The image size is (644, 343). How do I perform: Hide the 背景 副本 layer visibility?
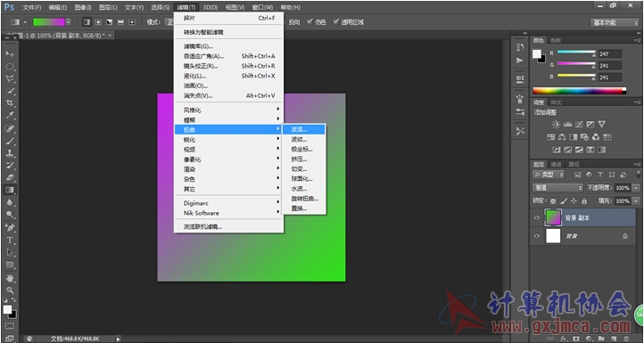click(537, 218)
